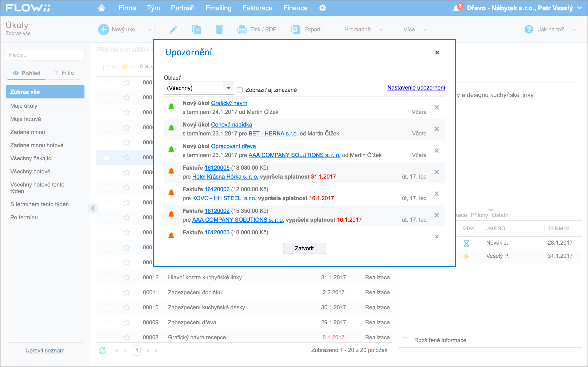The height and width of the screenshot is (367, 588).
Task: Delete task using trash icon
Action: click(x=219, y=30)
